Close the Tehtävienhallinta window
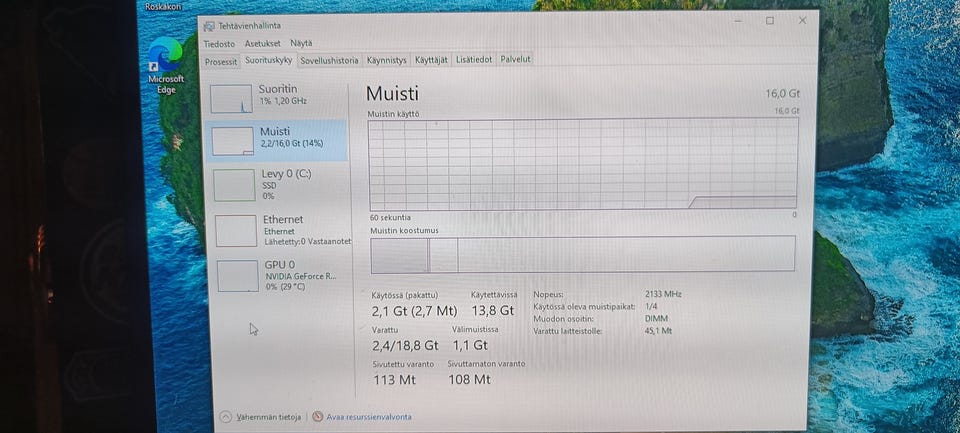 pos(802,21)
